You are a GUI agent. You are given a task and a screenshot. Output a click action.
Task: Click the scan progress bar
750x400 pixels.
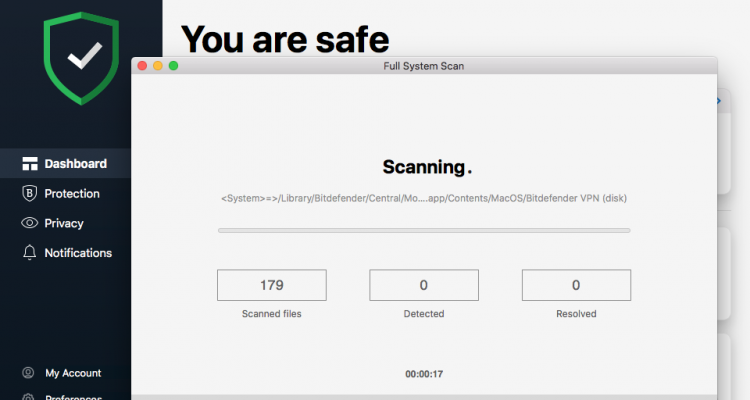[424, 231]
